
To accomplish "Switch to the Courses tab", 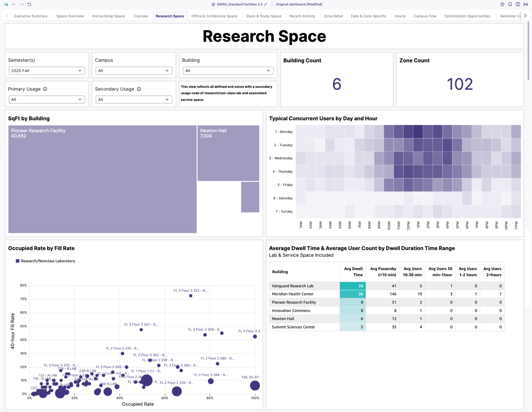I will click(x=141, y=16).
